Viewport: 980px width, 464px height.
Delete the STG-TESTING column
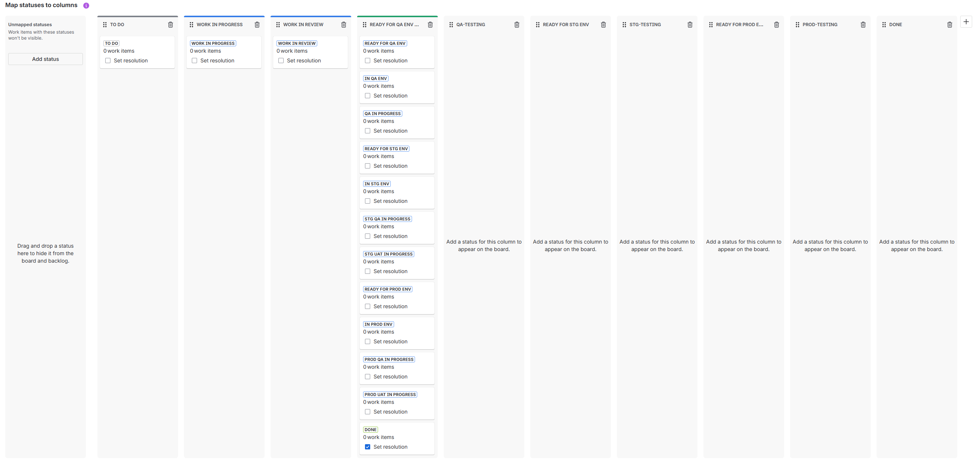690,25
